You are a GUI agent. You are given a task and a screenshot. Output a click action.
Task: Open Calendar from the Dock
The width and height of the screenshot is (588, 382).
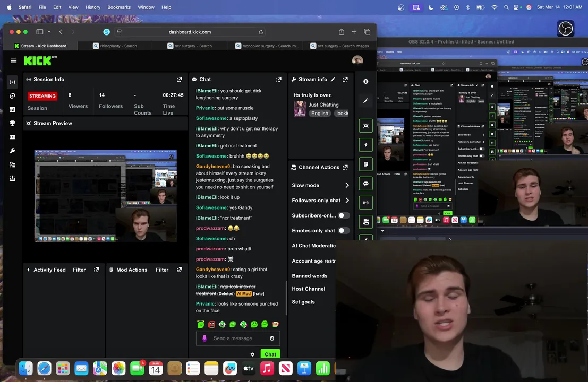click(x=155, y=369)
